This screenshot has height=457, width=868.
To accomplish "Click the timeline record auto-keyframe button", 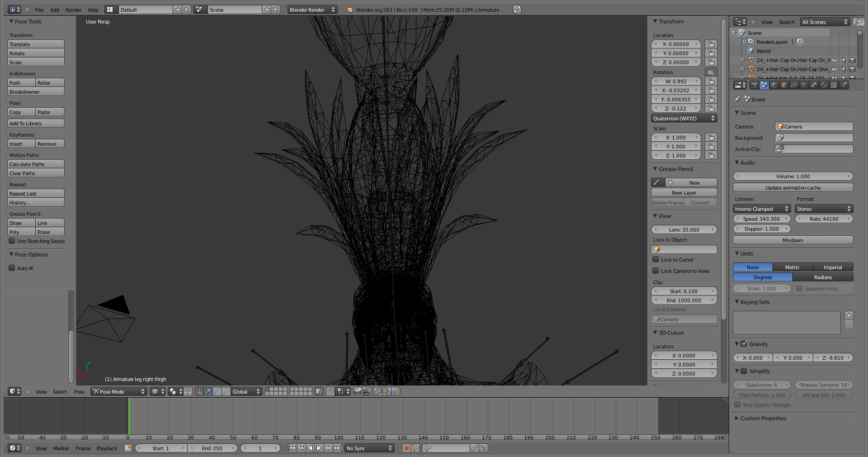I will [x=406, y=448].
